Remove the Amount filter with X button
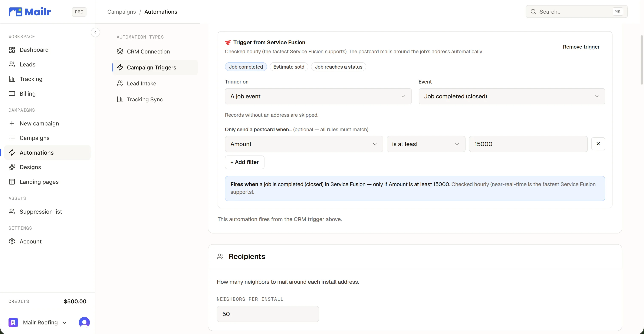The height and width of the screenshot is (334, 644). pos(598,144)
